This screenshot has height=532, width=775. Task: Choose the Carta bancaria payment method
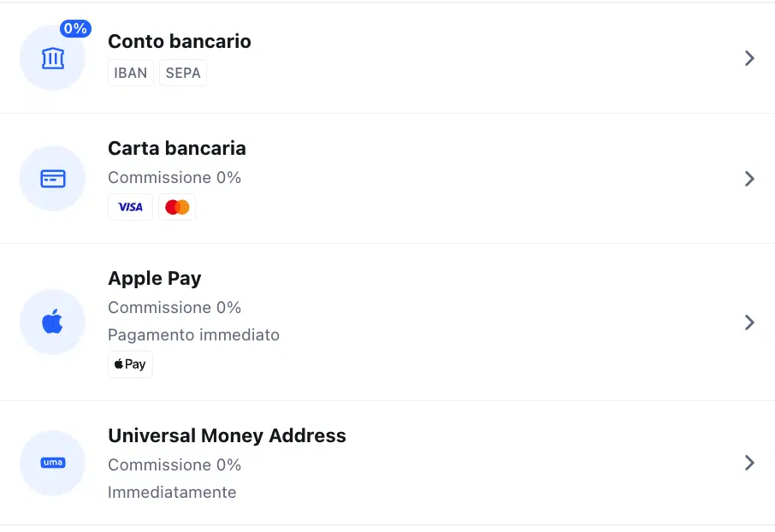pyautogui.click(x=177, y=148)
